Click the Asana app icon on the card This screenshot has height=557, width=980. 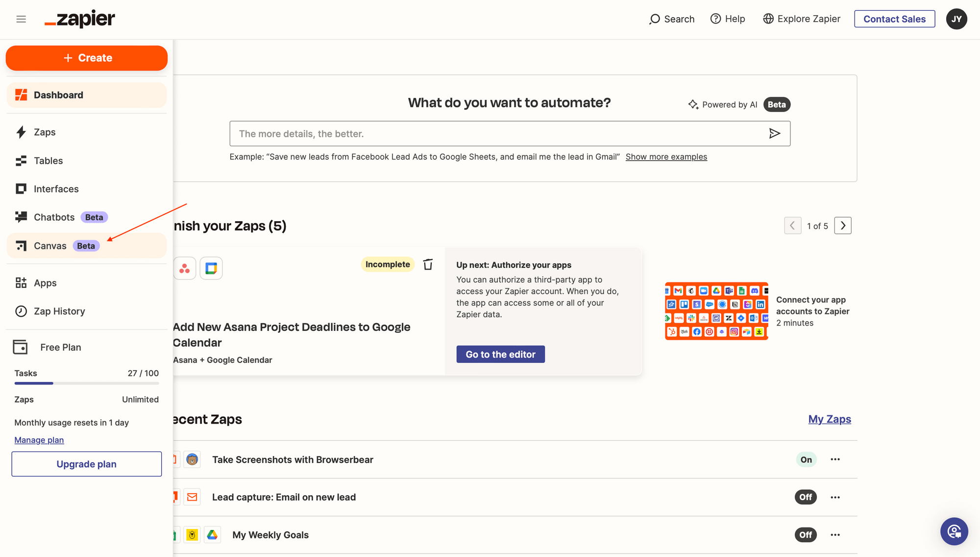coord(185,268)
